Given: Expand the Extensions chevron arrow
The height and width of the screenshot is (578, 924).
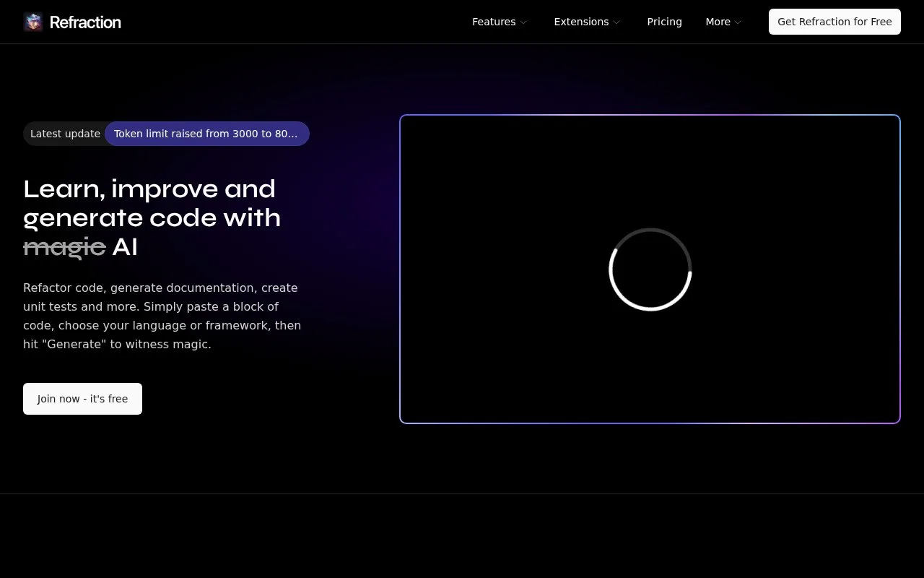Looking at the screenshot, I should point(616,22).
